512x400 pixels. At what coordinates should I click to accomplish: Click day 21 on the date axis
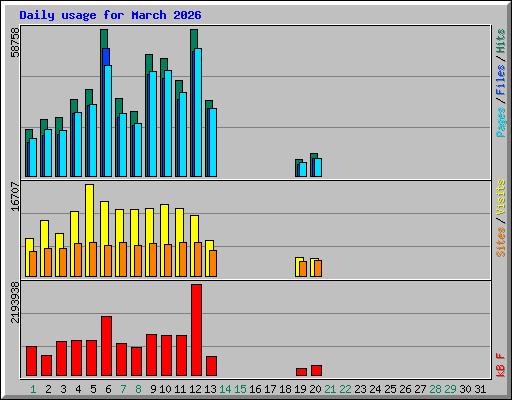tap(330, 389)
